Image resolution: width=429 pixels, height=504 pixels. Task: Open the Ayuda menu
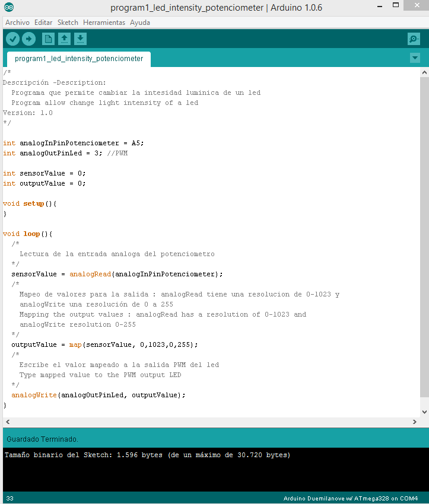point(140,23)
